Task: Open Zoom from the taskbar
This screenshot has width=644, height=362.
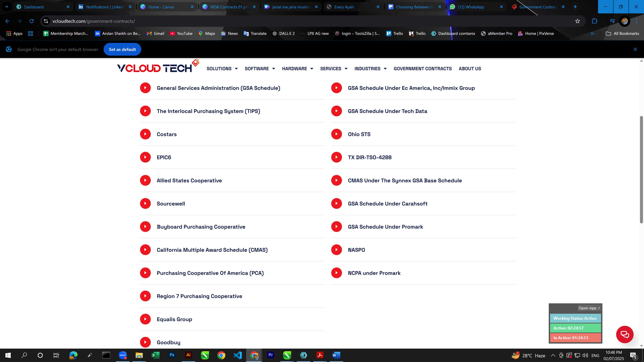Action: coord(123,355)
